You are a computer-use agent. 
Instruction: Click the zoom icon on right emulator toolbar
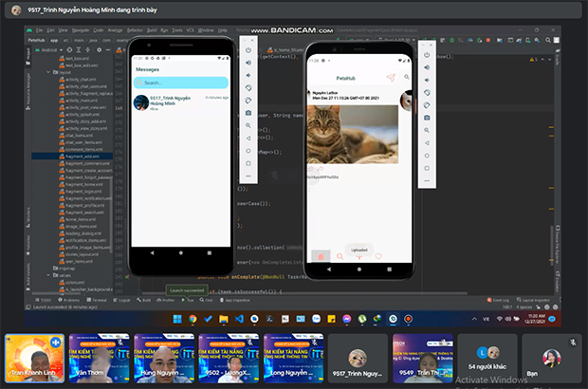coord(427,131)
